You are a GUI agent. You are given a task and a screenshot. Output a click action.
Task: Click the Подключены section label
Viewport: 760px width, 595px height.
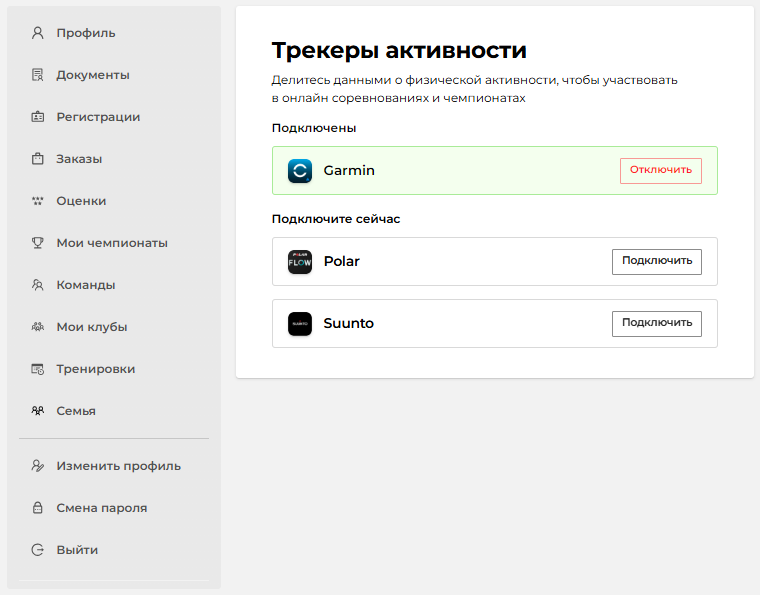point(314,128)
